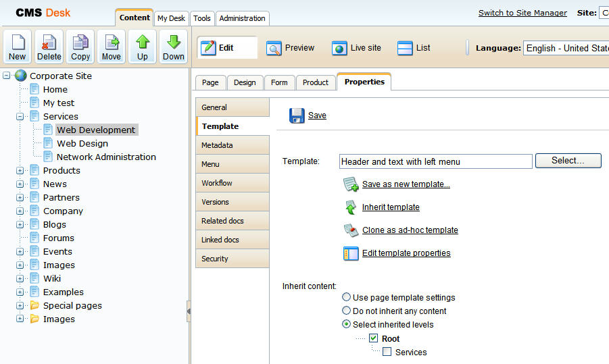Viewport: 609px width, 364px height.
Task: Switch to the Form tab
Action: [279, 82]
